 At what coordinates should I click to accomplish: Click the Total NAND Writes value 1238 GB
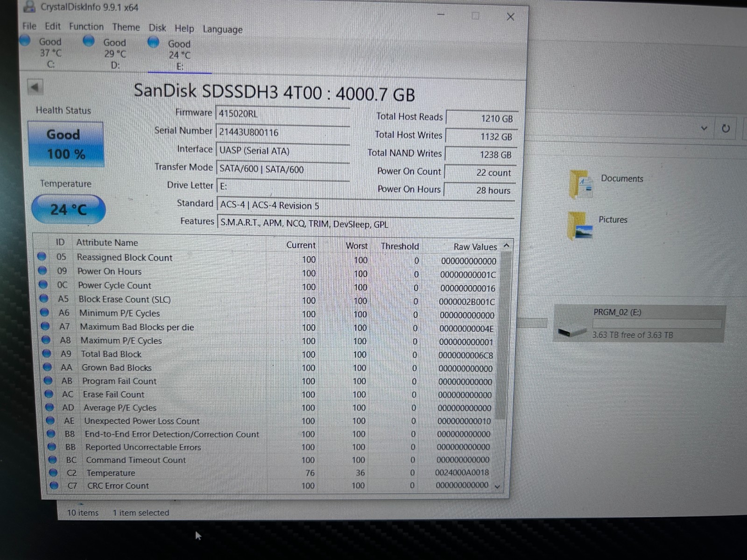[x=481, y=154]
